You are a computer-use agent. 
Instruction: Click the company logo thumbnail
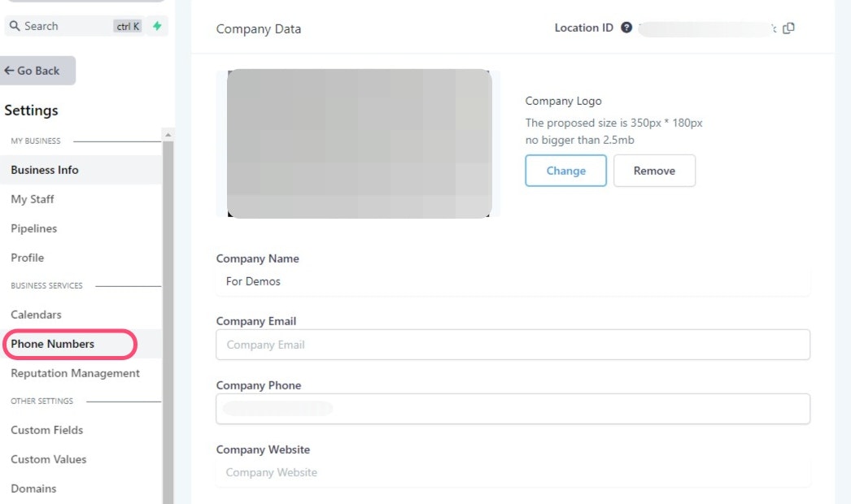point(360,144)
